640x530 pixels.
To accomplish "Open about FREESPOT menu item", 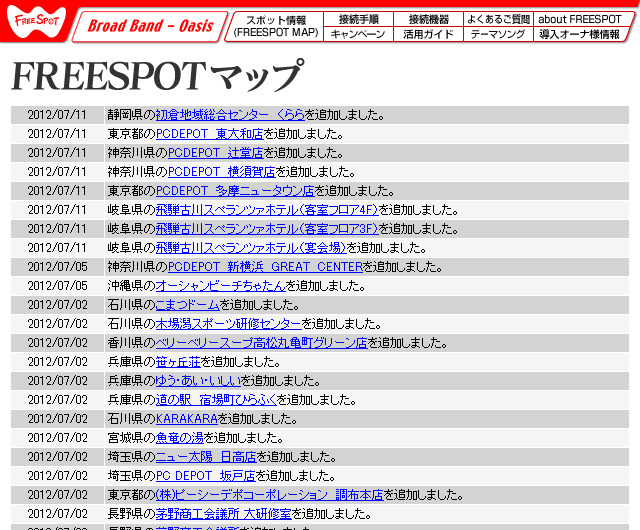I will click(580, 19).
